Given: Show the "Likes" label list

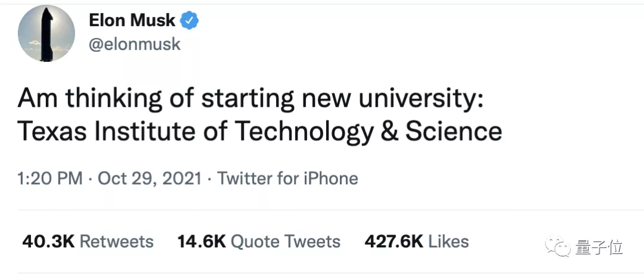Looking at the screenshot, I should 448,241.
